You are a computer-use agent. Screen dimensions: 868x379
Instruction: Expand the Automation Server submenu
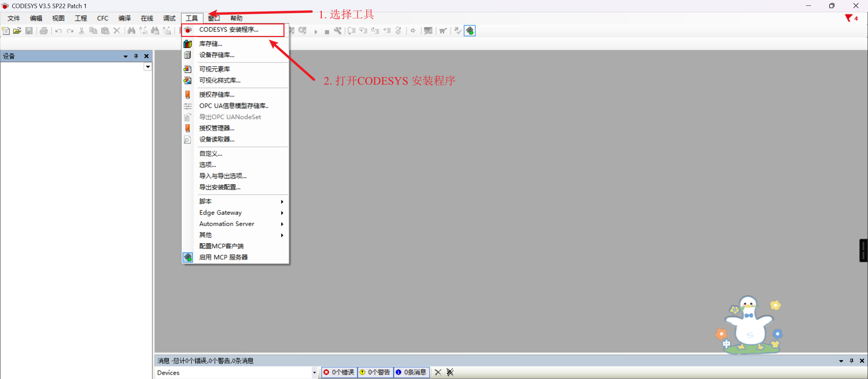pyautogui.click(x=235, y=224)
